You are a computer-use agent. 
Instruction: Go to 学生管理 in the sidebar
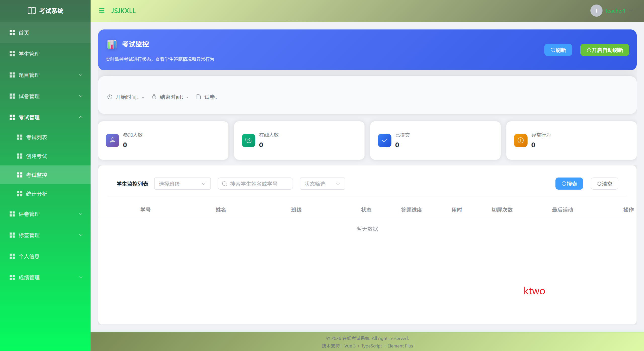pos(29,54)
